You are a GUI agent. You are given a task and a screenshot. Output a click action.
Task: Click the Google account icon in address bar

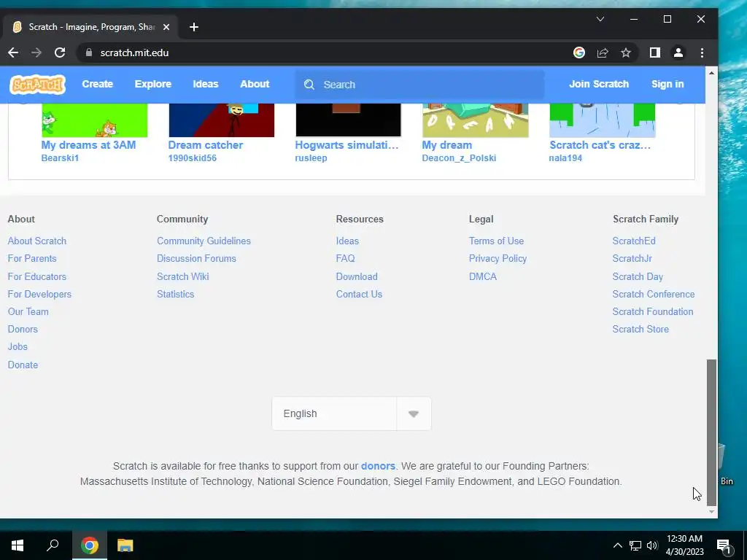[578, 52]
